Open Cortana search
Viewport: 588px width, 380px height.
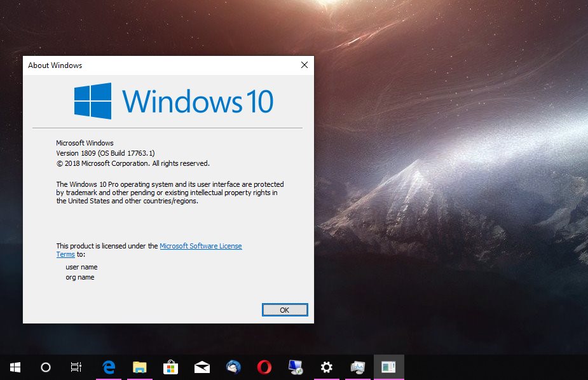[x=44, y=367]
